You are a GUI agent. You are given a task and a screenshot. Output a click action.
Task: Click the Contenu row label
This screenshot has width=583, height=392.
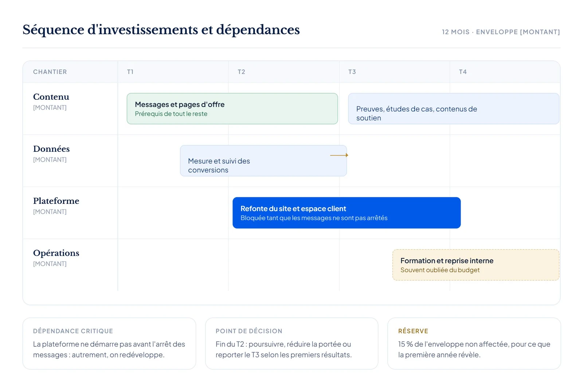coord(51,97)
